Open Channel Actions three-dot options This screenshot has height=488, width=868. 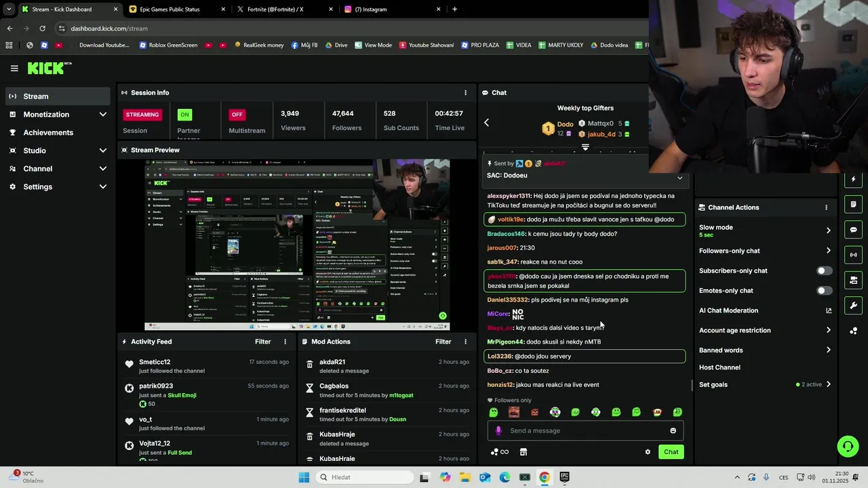point(826,207)
